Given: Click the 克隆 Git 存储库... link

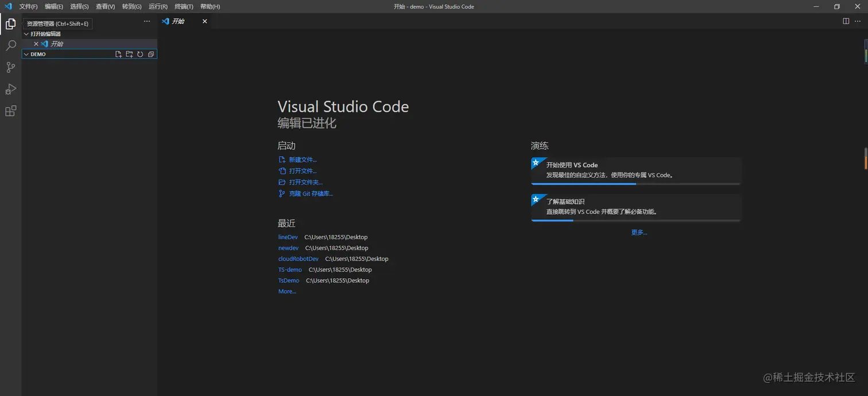Looking at the screenshot, I should (x=311, y=193).
